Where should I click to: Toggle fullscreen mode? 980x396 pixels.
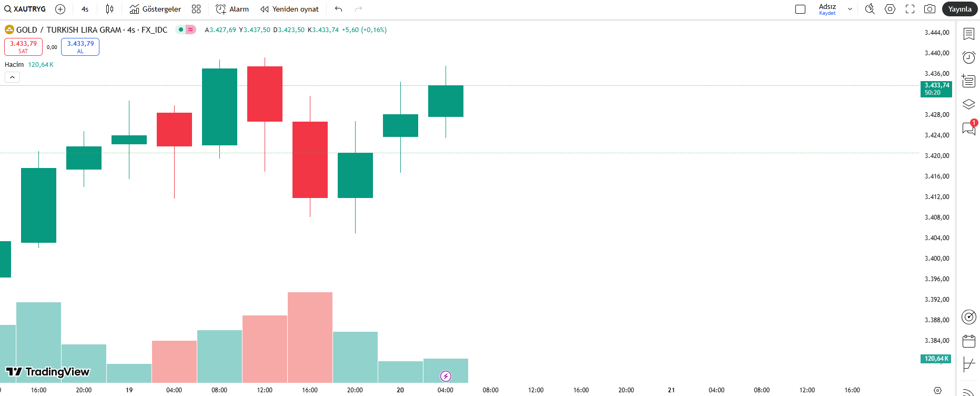coord(910,9)
